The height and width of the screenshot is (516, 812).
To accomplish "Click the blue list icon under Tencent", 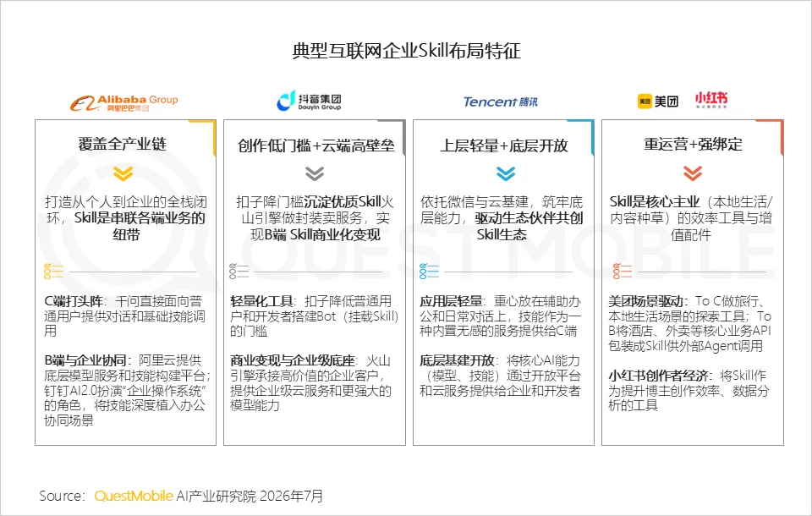I will tap(429, 272).
